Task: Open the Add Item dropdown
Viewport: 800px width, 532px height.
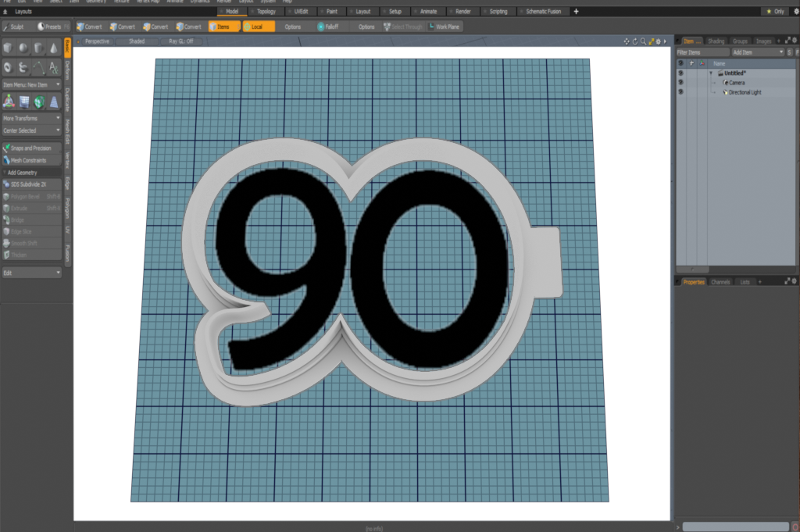Action: tap(757, 52)
